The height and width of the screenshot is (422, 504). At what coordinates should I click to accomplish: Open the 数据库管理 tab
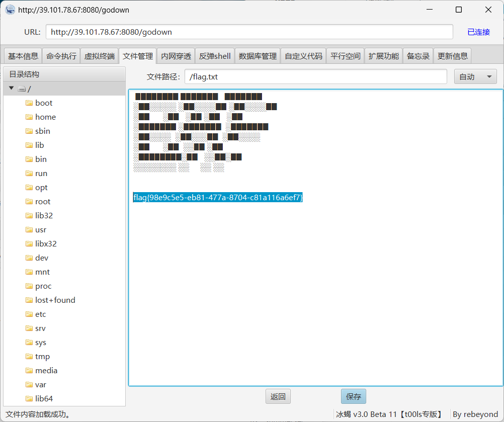(x=257, y=56)
